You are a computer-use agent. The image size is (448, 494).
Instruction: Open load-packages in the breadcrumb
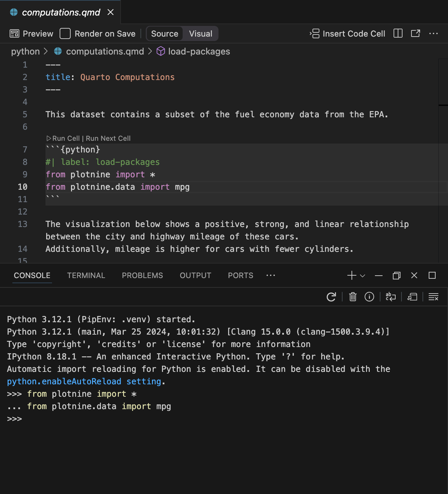[x=199, y=51]
